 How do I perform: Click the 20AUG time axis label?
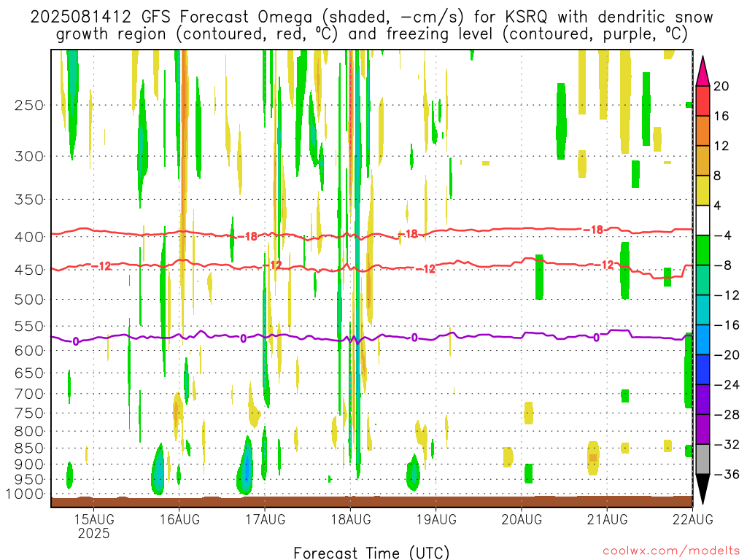pyautogui.click(x=522, y=519)
